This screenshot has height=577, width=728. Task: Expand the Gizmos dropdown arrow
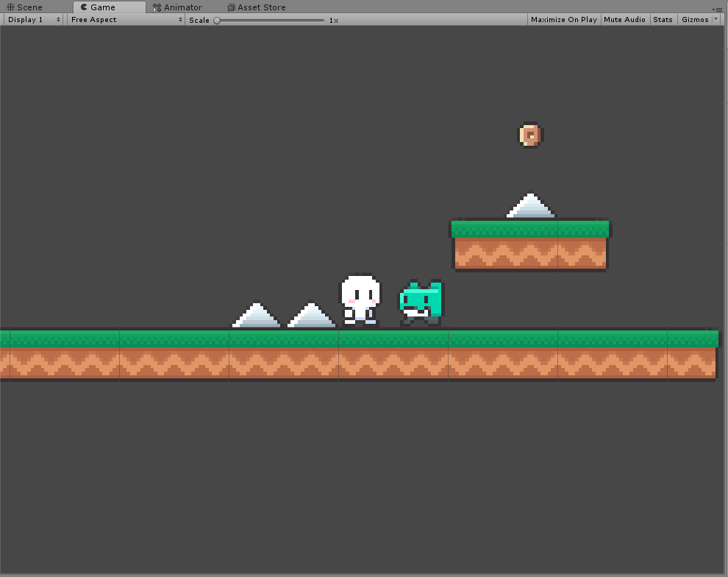coord(716,20)
